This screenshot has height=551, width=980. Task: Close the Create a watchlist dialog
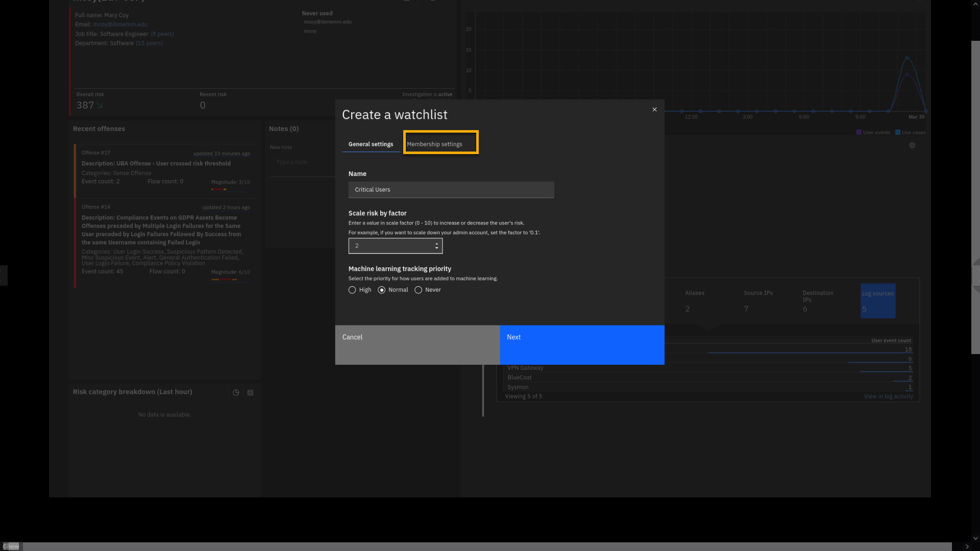tap(654, 110)
